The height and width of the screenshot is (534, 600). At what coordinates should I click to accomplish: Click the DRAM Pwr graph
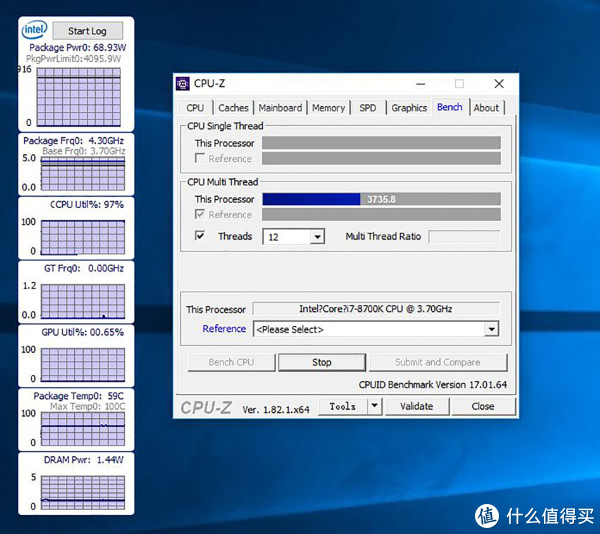click(83, 493)
